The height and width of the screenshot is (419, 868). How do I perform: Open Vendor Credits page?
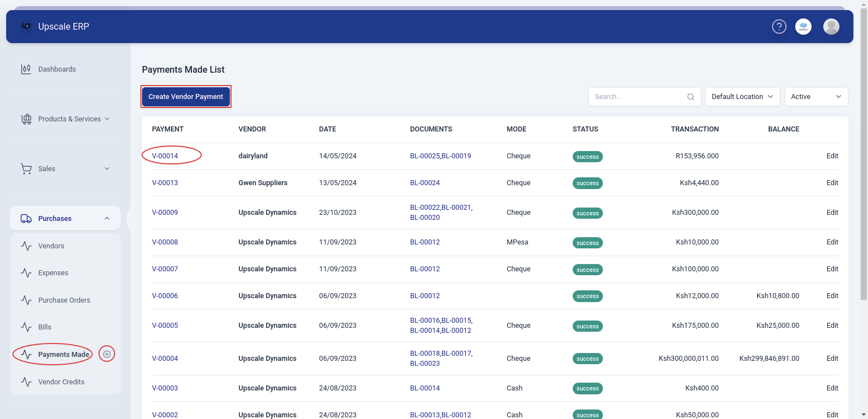61,382
